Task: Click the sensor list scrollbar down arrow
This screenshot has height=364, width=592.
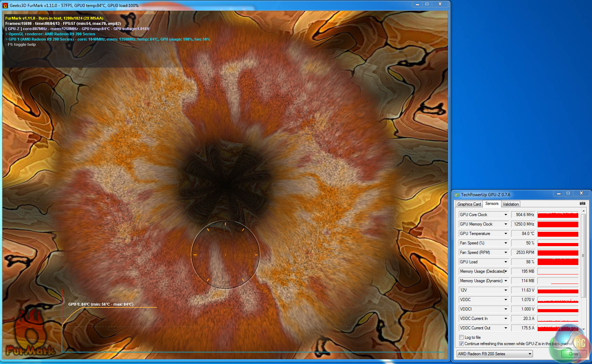Action: [583, 329]
